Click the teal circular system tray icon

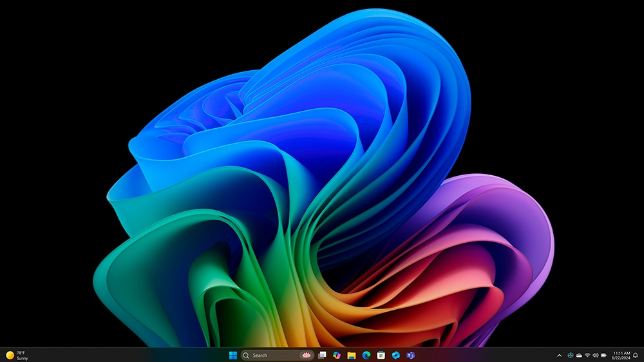coord(570,355)
